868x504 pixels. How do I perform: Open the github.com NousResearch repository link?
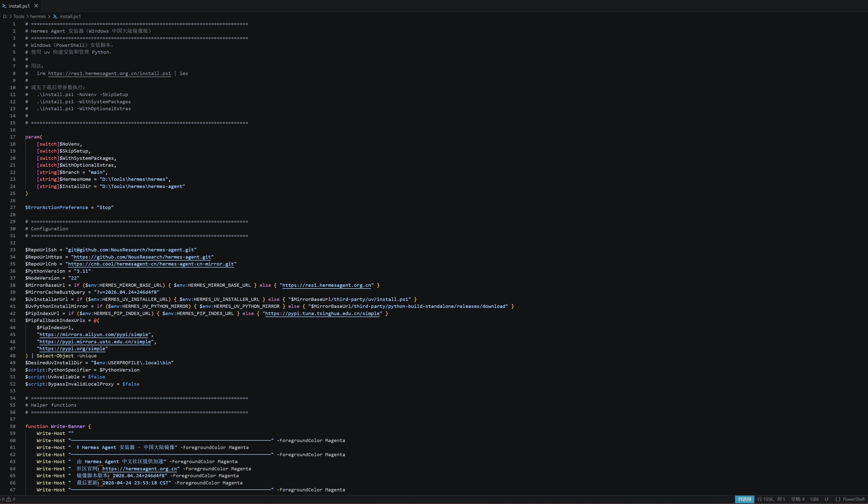142,257
